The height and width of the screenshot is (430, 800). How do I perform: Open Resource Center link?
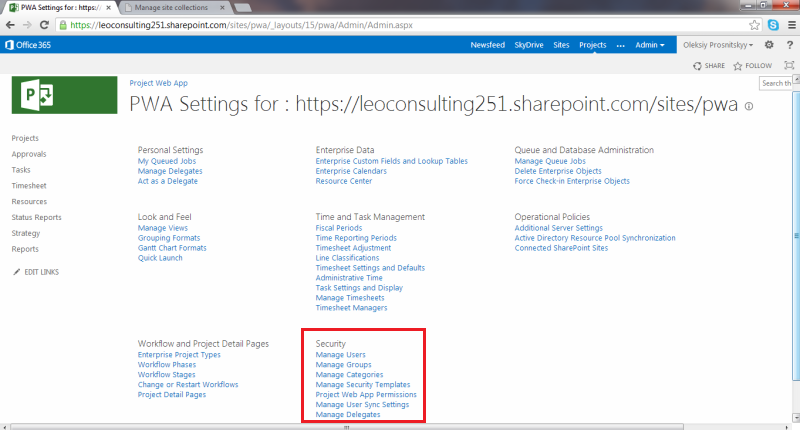pos(344,181)
